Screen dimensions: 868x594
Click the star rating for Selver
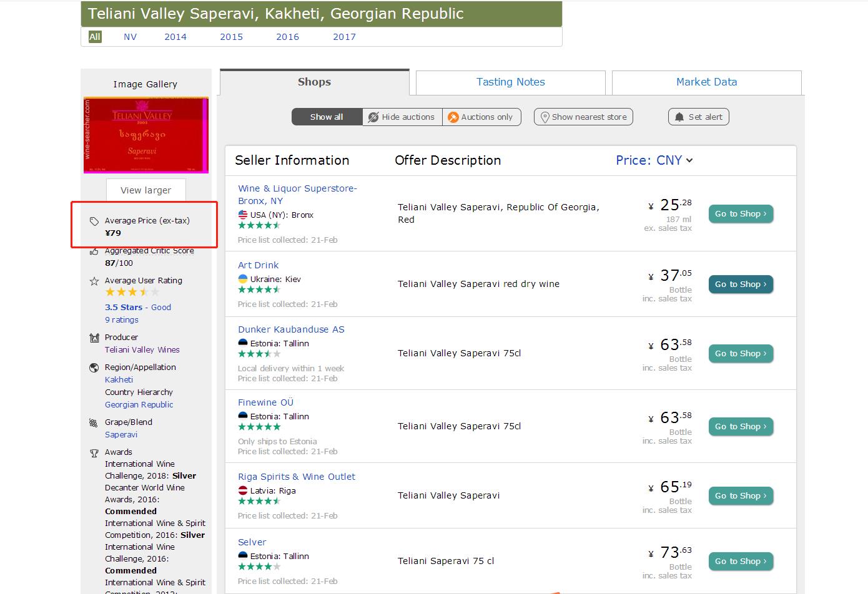coord(259,567)
